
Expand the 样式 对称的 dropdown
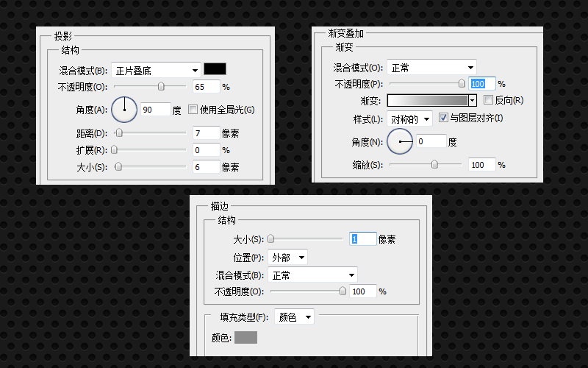[x=409, y=118]
